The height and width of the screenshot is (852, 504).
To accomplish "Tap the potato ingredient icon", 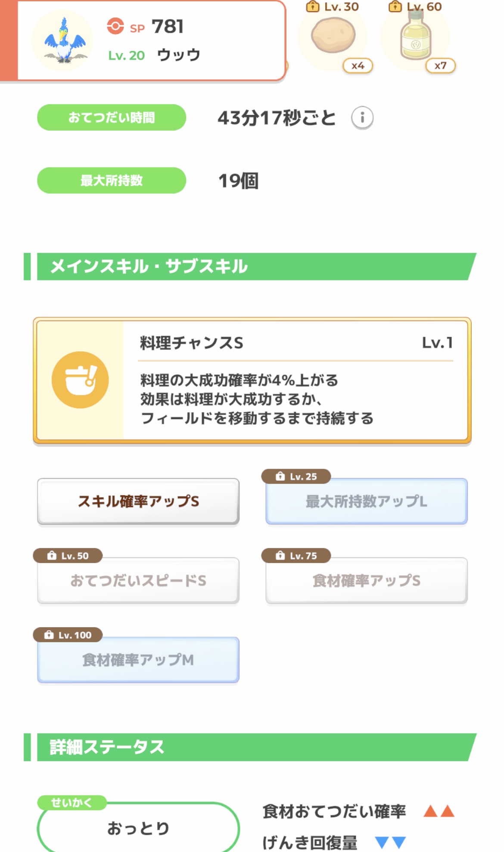I will [333, 37].
